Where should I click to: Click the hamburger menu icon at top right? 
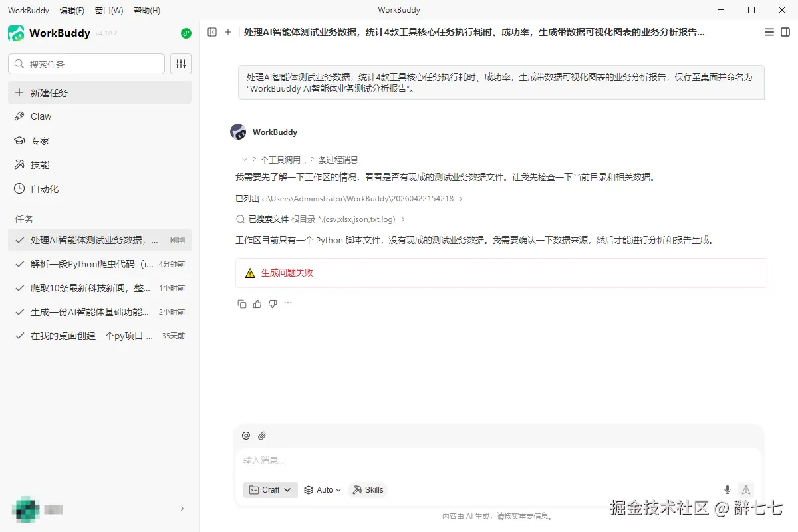tap(769, 32)
